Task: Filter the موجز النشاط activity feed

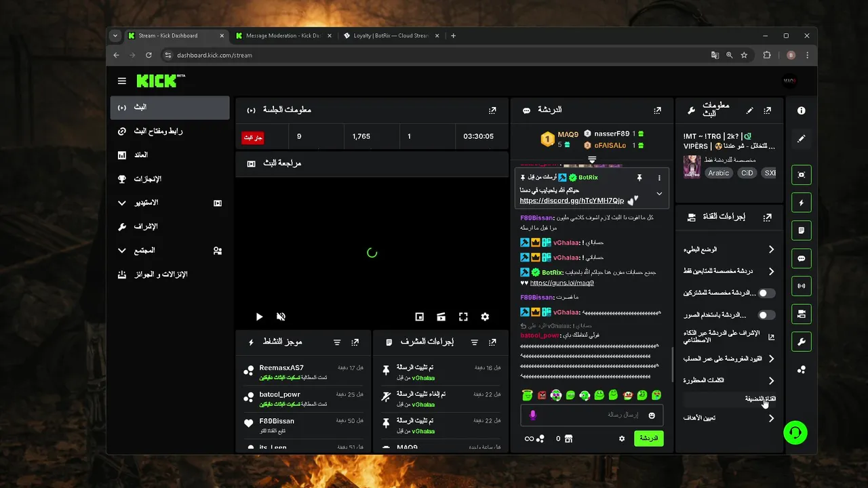Action: click(x=337, y=343)
